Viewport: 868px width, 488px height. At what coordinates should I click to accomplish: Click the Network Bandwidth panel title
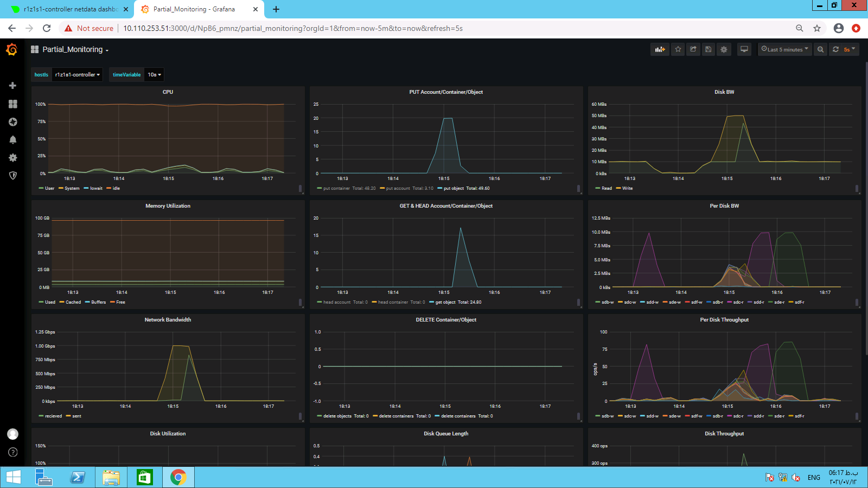coord(168,320)
